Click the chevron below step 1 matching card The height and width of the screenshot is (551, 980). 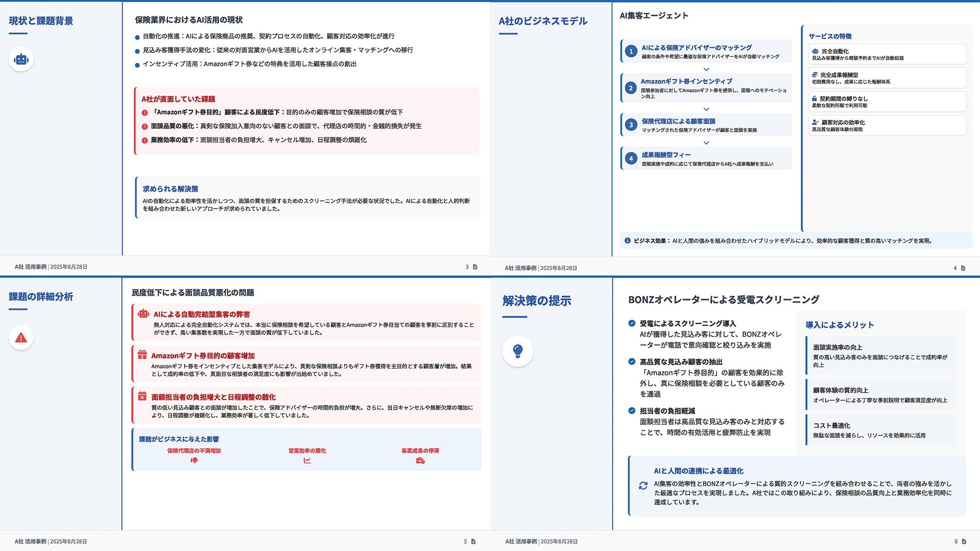coord(706,69)
